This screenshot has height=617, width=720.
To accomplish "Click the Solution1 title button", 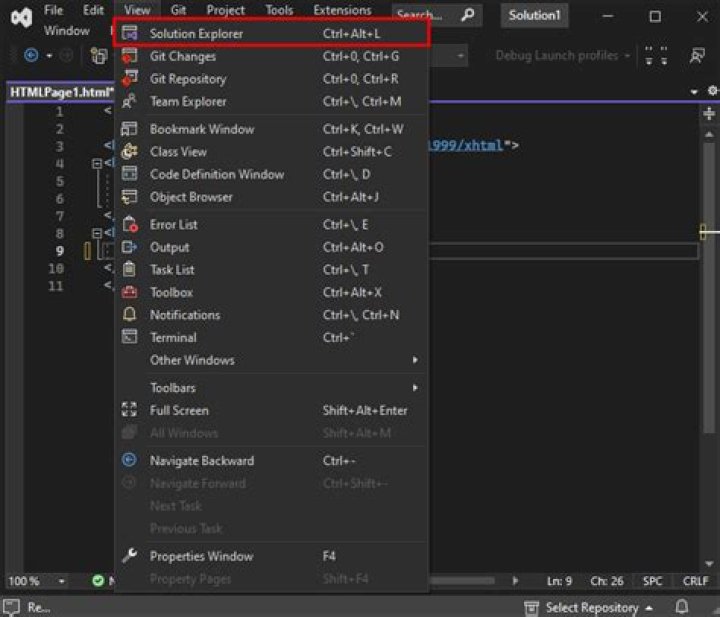I will click(534, 15).
